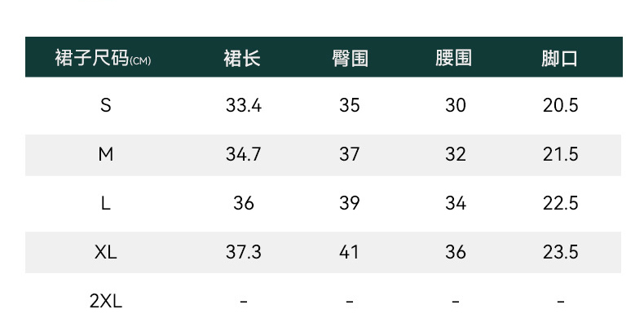Screen dimensions: 644x327
Task: Click the hip value 41 for size XL
Action: point(349,253)
